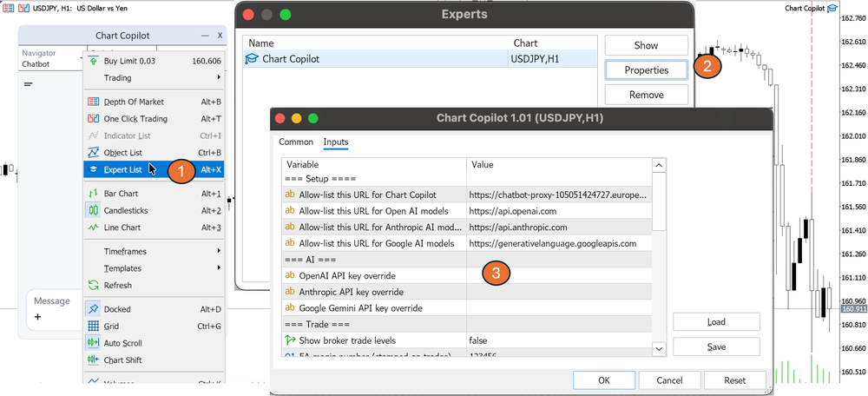Image resolution: width=868 pixels, height=396 pixels.
Task: Click OK in Chart Copilot properties dialog
Action: pyautogui.click(x=604, y=380)
